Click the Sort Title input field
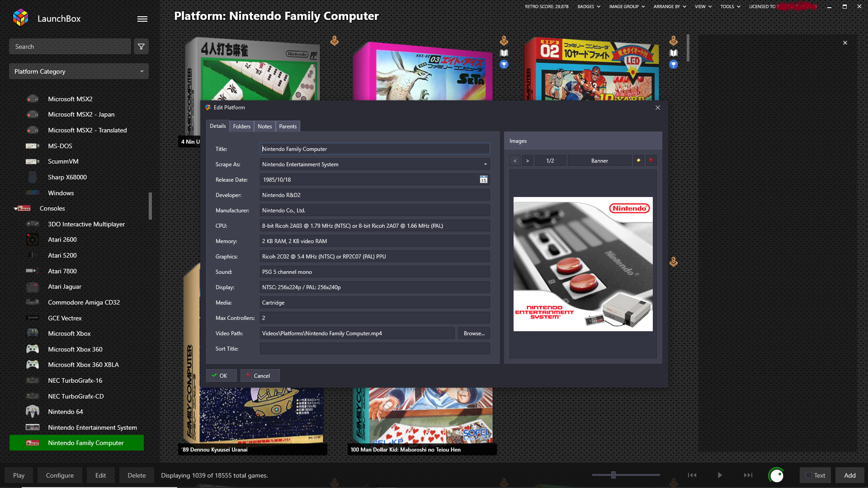Image resolution: width=868 pixels, height=488 pixels. (375, 348)
